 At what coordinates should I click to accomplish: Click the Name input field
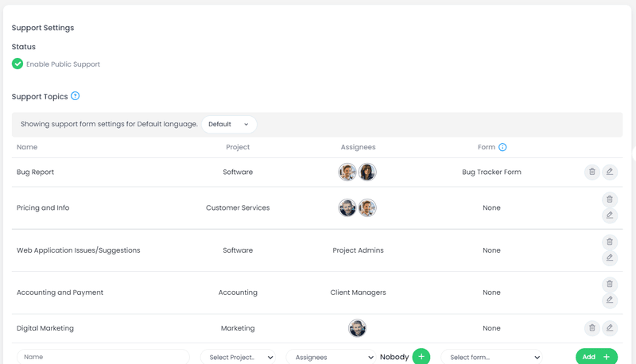pos(103,357)
